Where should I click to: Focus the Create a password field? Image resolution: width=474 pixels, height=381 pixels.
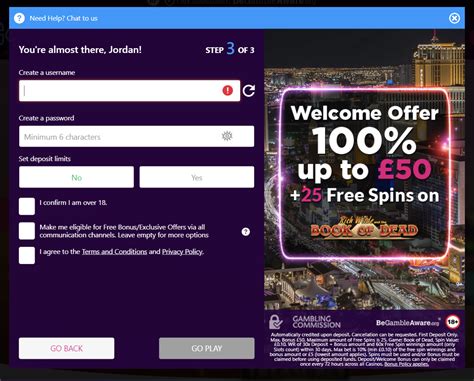pyautogui.click(x=137, y=136)
